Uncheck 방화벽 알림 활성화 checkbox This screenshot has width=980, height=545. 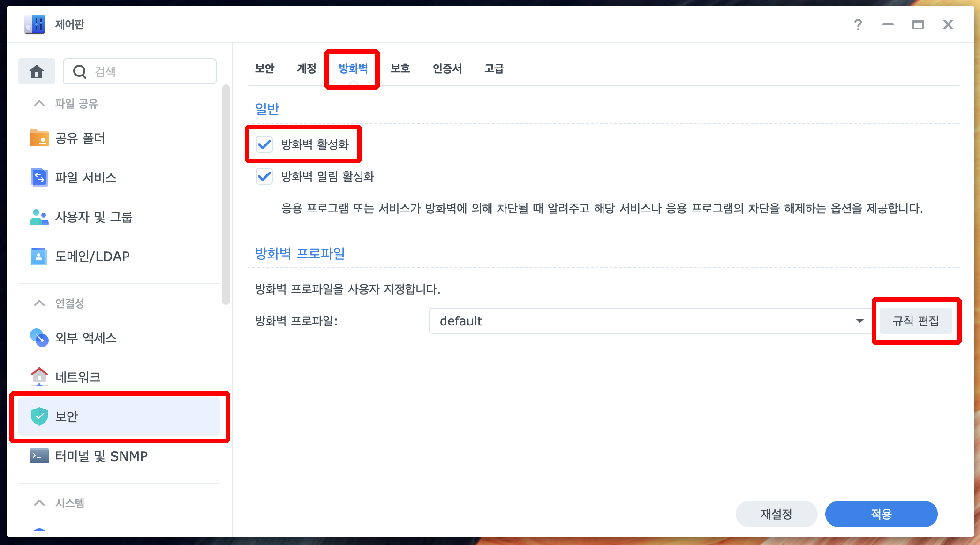(x=264, y=176)
